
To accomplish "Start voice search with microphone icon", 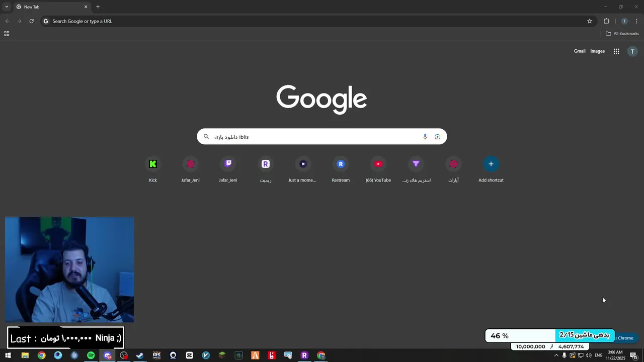I will tap(425, 137).
